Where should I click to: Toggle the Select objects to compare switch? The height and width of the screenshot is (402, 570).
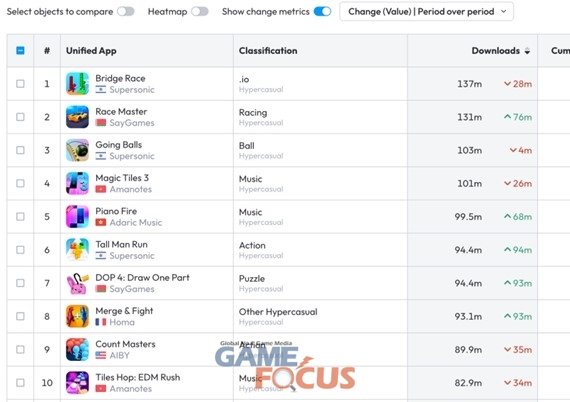click(126, 12)
